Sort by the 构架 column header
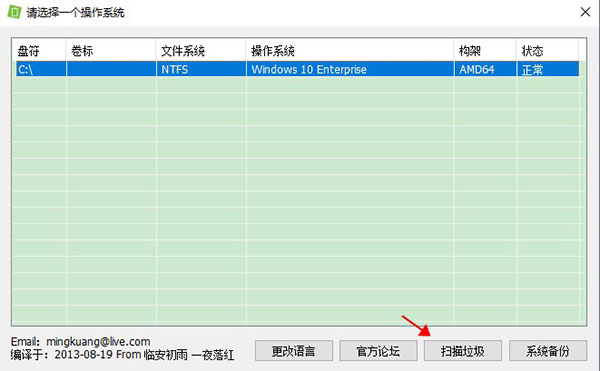 click(x=485, y=50)
